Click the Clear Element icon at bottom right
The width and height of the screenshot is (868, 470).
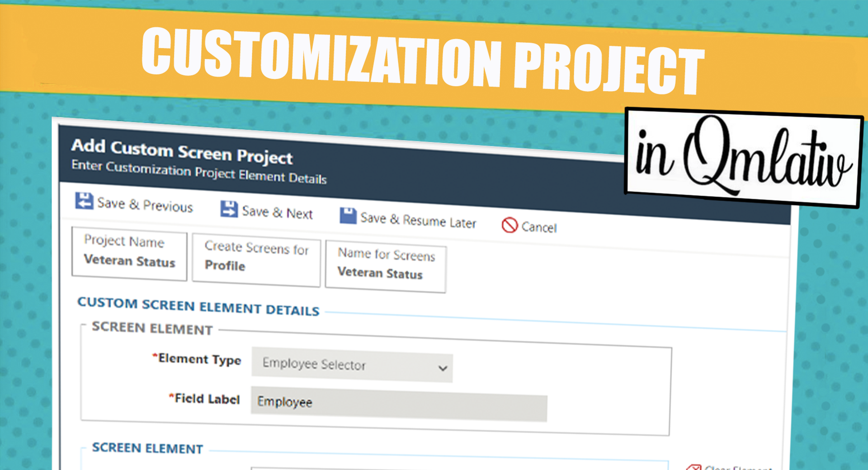(693, 467)
